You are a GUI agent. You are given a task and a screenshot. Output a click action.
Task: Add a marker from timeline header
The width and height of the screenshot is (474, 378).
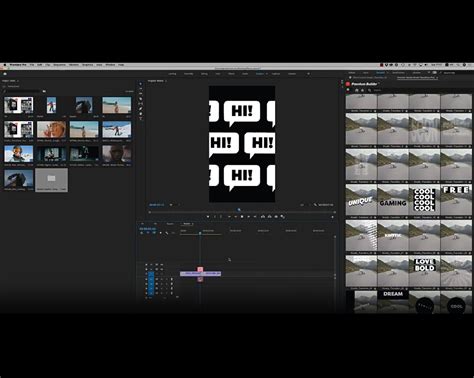click(160, 233)
